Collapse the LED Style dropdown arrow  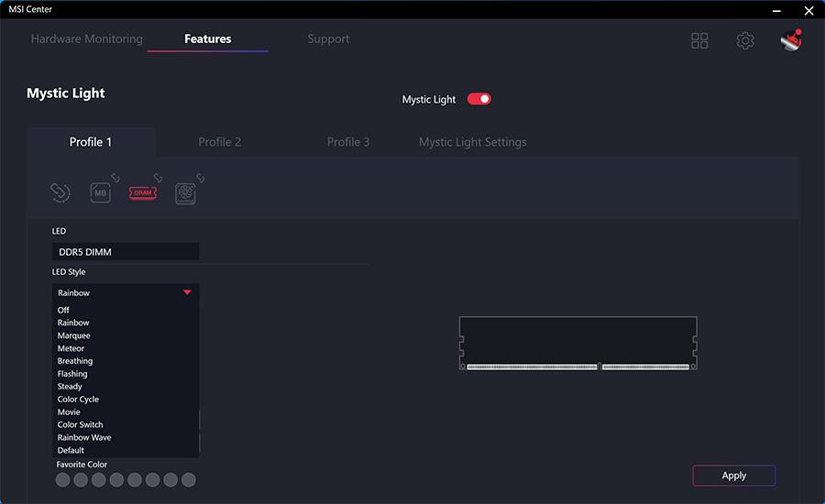click(x=187, y=292)
